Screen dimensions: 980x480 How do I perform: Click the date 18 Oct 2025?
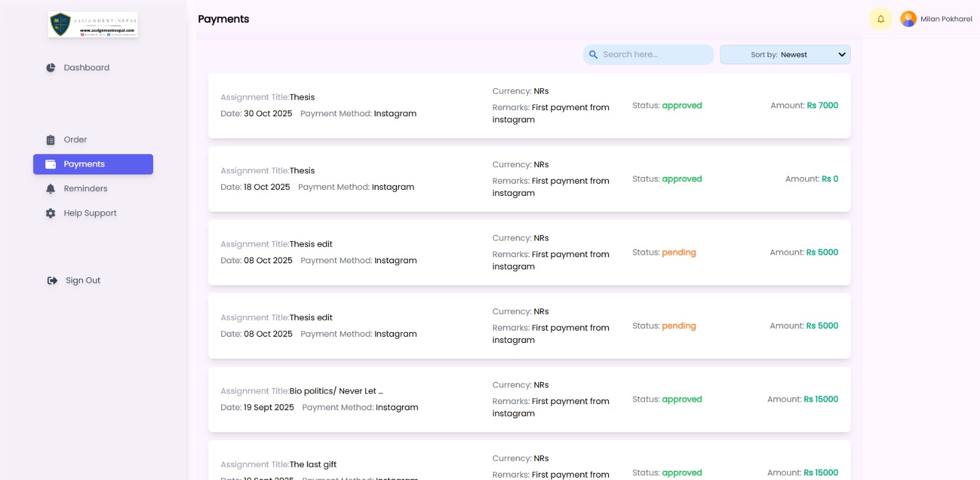(267, 187)
